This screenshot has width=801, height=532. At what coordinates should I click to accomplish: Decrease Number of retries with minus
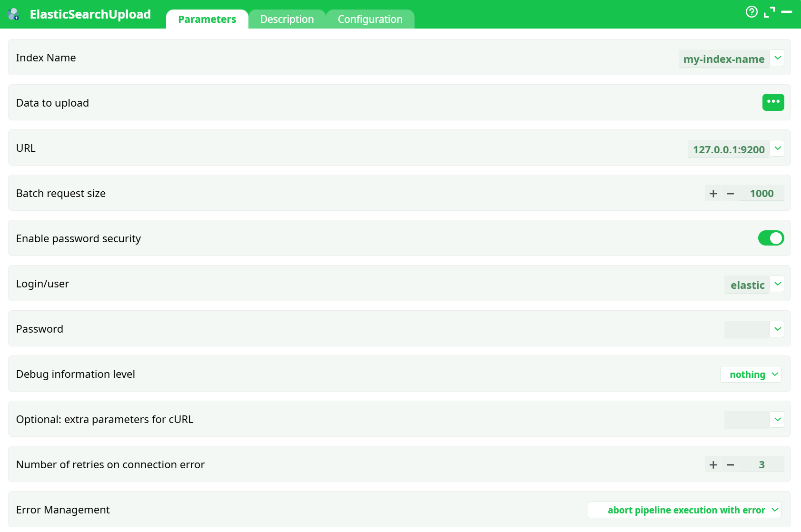(730, 464)
